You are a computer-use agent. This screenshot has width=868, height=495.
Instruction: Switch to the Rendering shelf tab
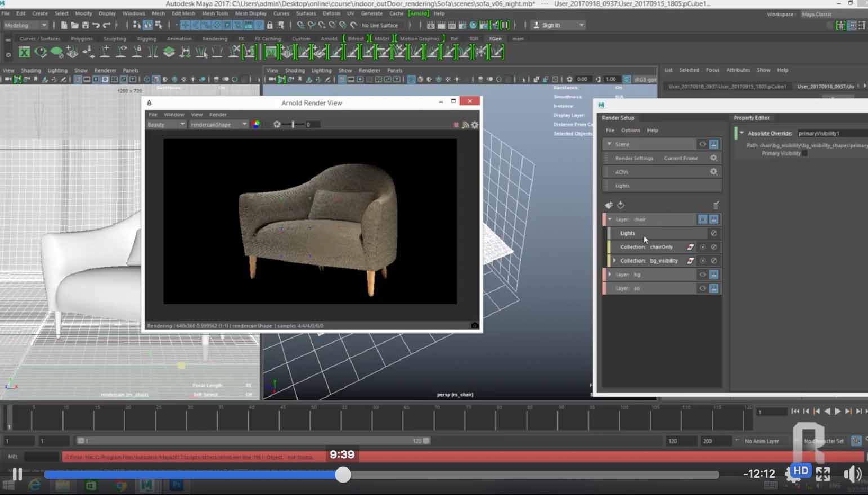tap(214, 39)
